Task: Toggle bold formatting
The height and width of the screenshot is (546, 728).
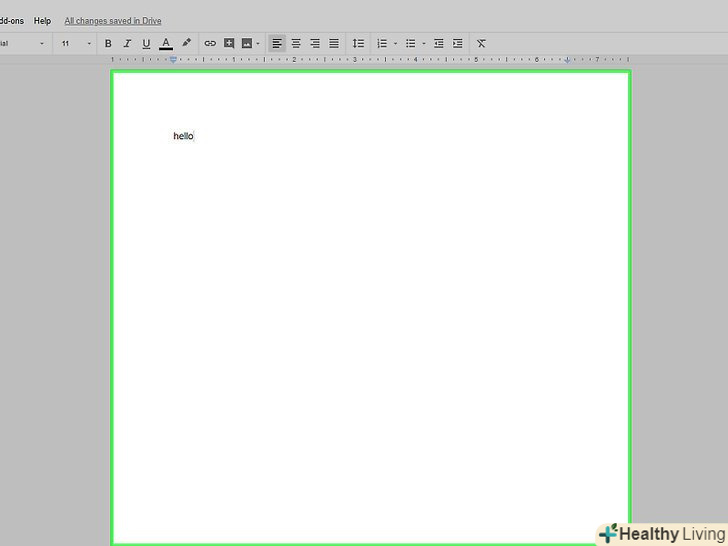Action: 108,44
